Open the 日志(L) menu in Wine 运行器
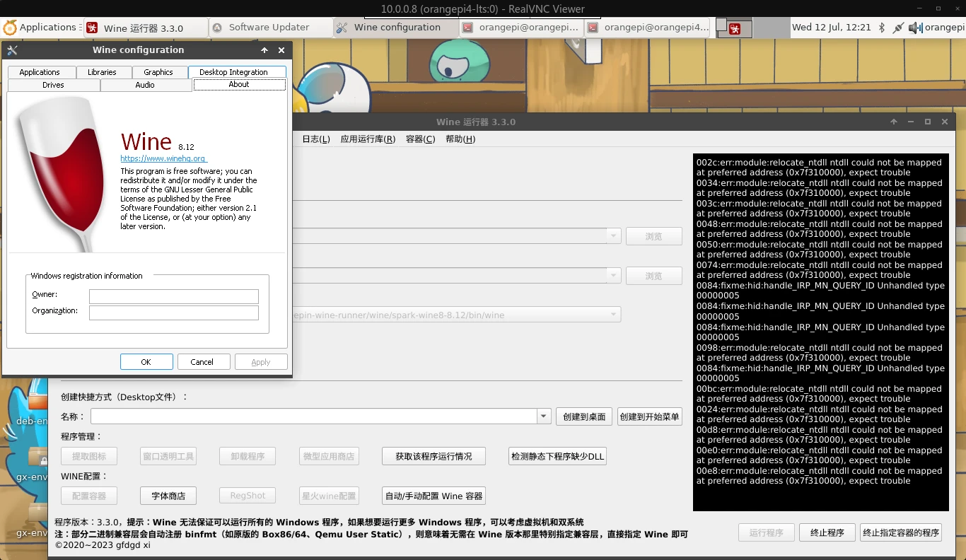Image resolution: width=966 pixels, height=560 pixels. [x=316, y=139]
